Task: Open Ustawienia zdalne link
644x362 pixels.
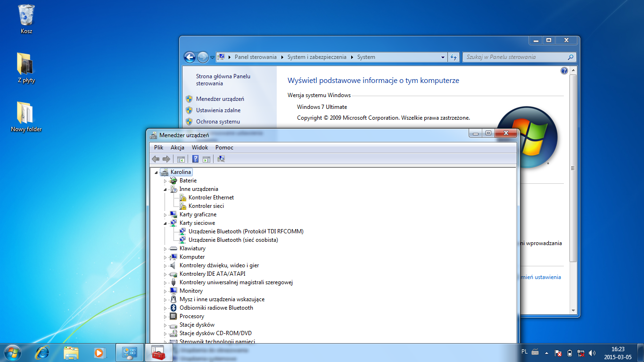Action: tap(218, 110)
